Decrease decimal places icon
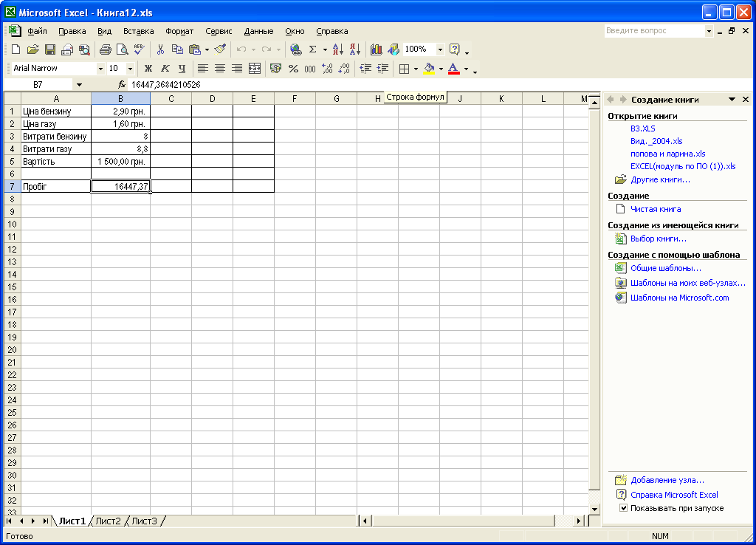 (344, 69)
